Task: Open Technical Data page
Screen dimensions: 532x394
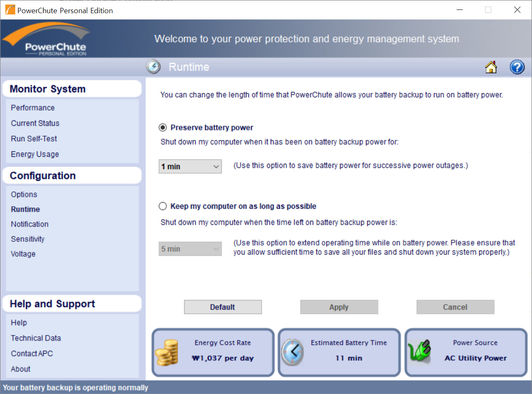Action: pyautogui.click(x=36, y=338)
